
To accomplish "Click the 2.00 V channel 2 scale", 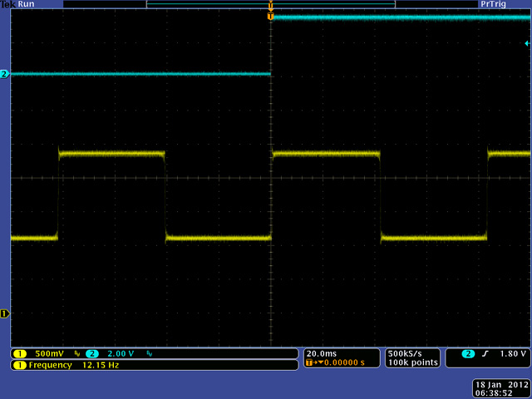I will coord(122,353).
